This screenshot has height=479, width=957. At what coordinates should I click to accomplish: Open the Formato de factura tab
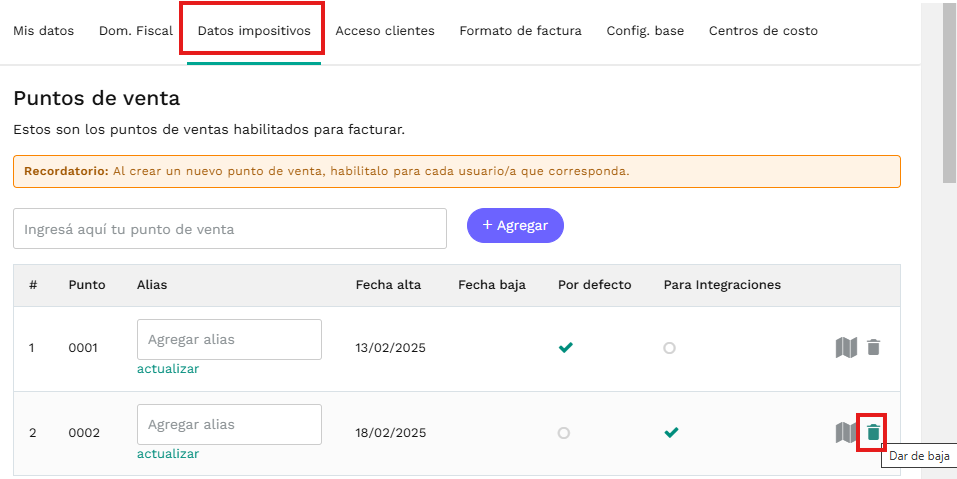[521, 31]
